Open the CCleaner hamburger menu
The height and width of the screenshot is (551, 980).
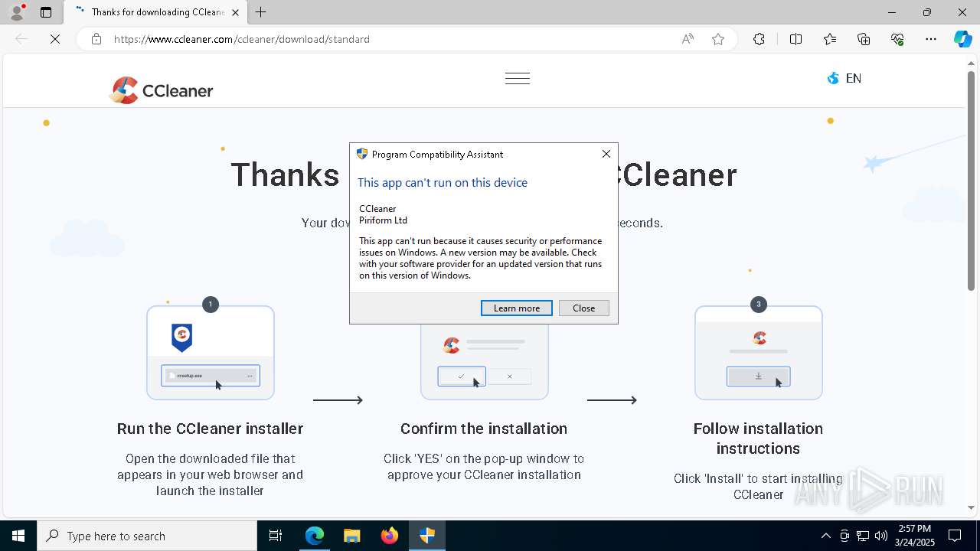tap(518, 78)
